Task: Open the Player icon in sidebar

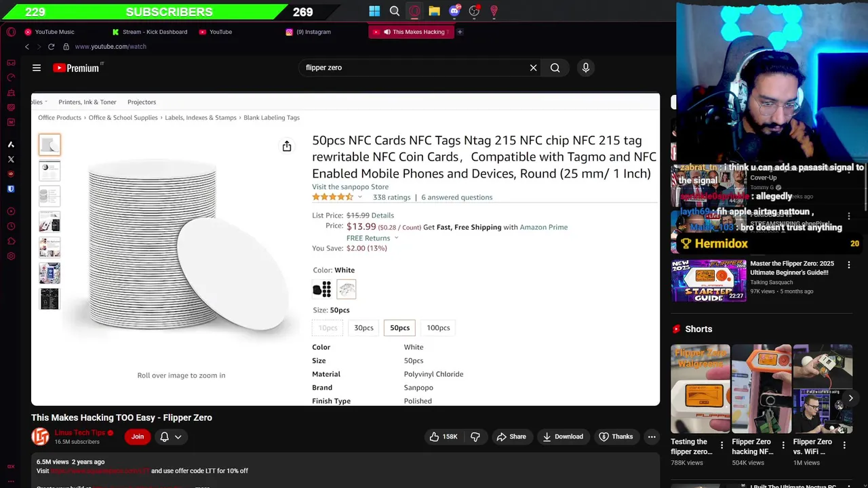Action: tap(11, 211)
